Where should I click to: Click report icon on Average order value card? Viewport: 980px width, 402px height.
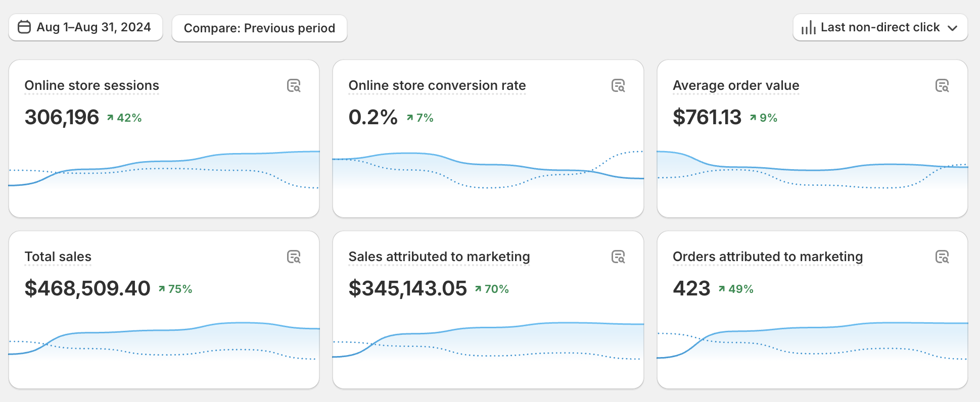tap(942, 86)
